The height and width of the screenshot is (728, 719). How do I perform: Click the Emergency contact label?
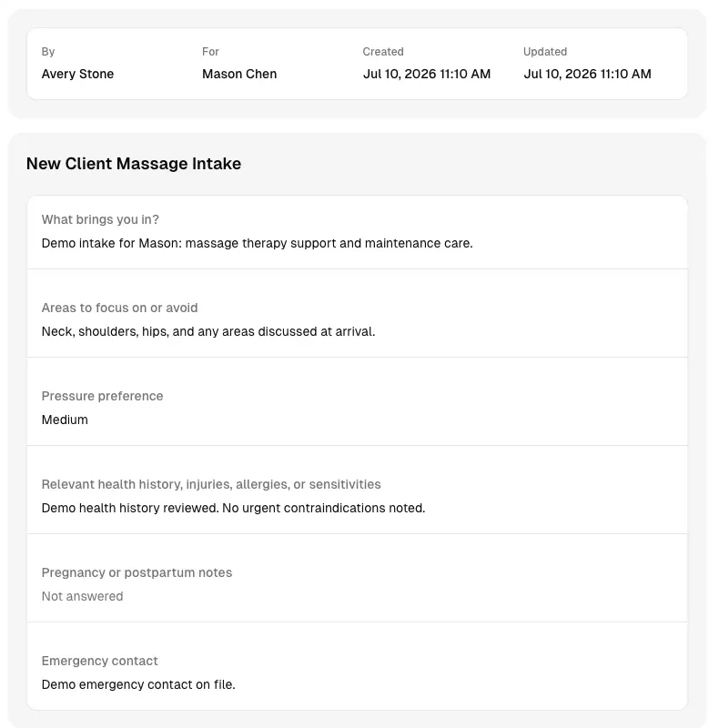point(100,661)
